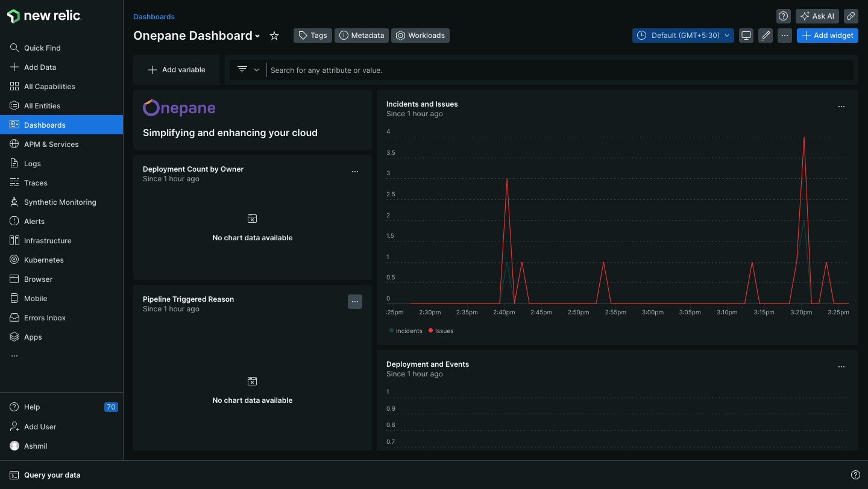Open the Help menu item
Image resolution: width=868 pixels, height=489 pixels.
tap(61, 407)
